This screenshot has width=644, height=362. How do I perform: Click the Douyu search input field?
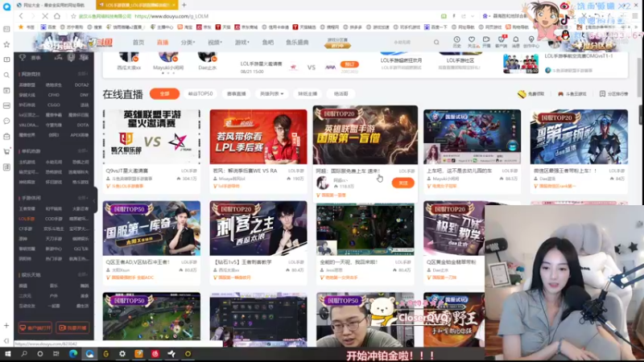tap(409, 43)
